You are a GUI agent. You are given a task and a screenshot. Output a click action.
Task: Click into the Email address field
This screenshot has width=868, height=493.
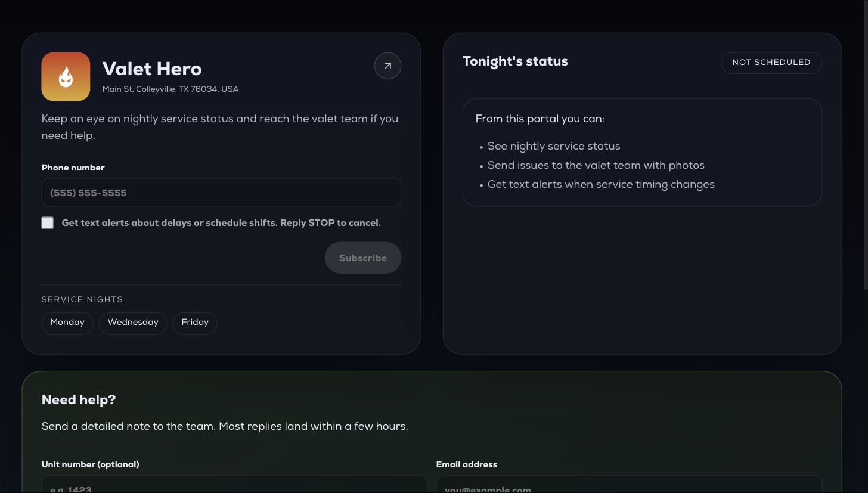(629, 485)
